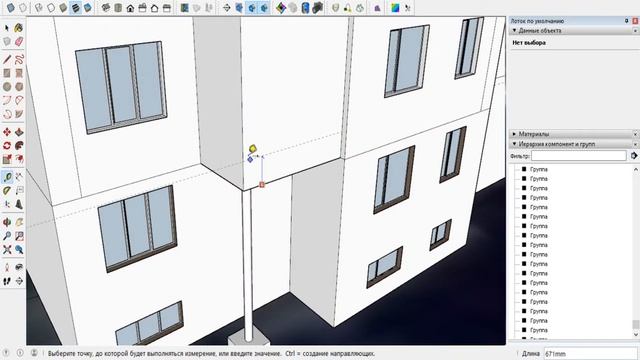Select the Dimension tool
This screenshot has width=640, height=360.
[x=19, y=177]
